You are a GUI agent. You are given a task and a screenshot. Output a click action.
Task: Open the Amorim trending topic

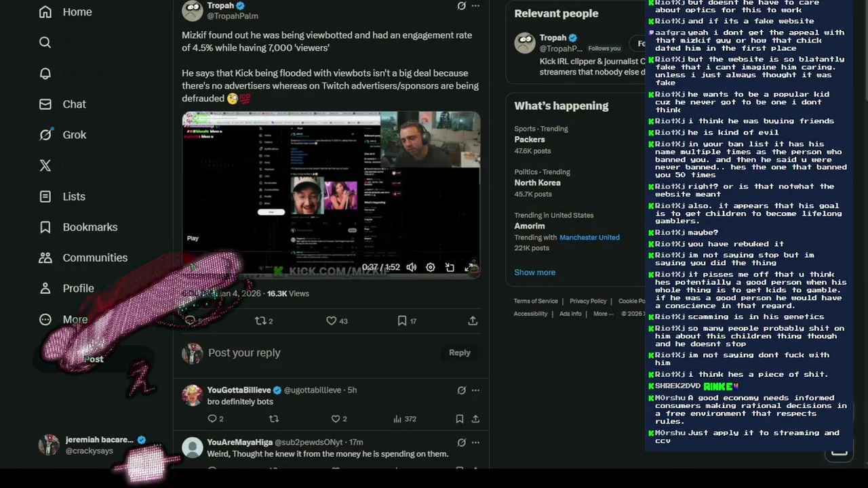(529, 226)
